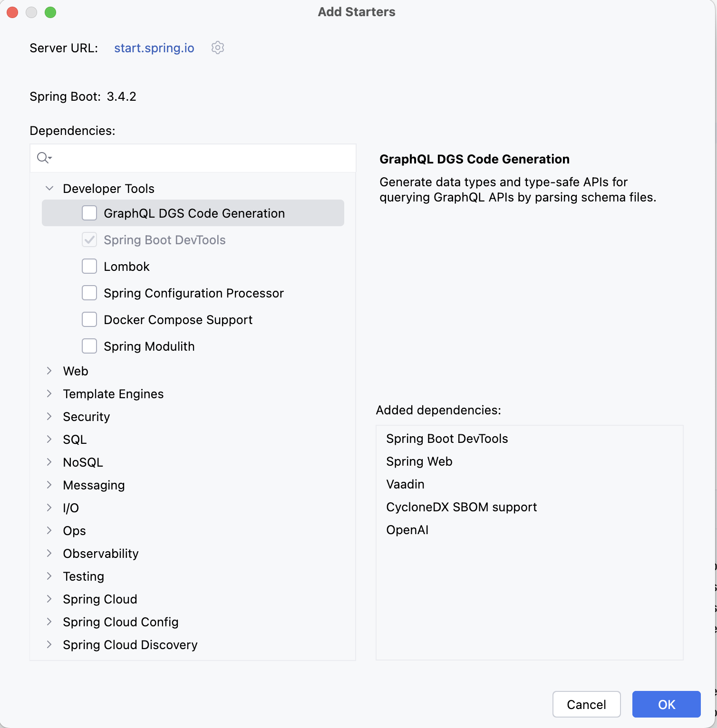The image size is (717, 728).
Task: Expand the NoSQL category chevron
Action: coord(49,462)
